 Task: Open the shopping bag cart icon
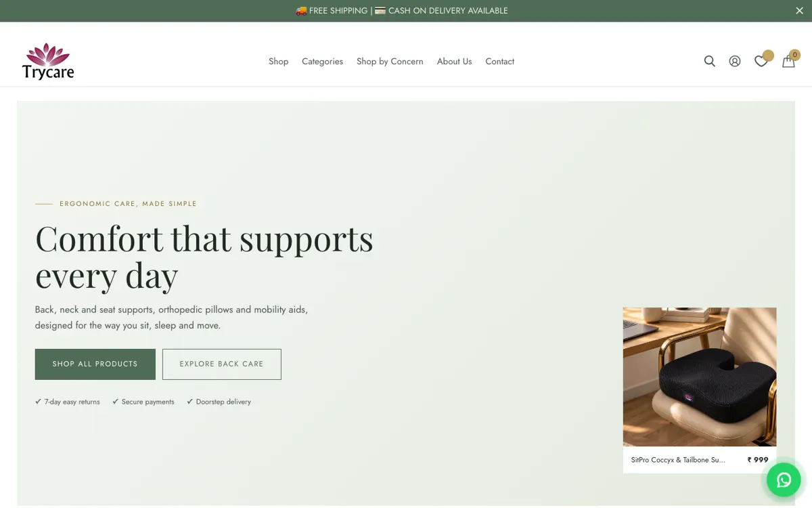[x=788, y=61]
